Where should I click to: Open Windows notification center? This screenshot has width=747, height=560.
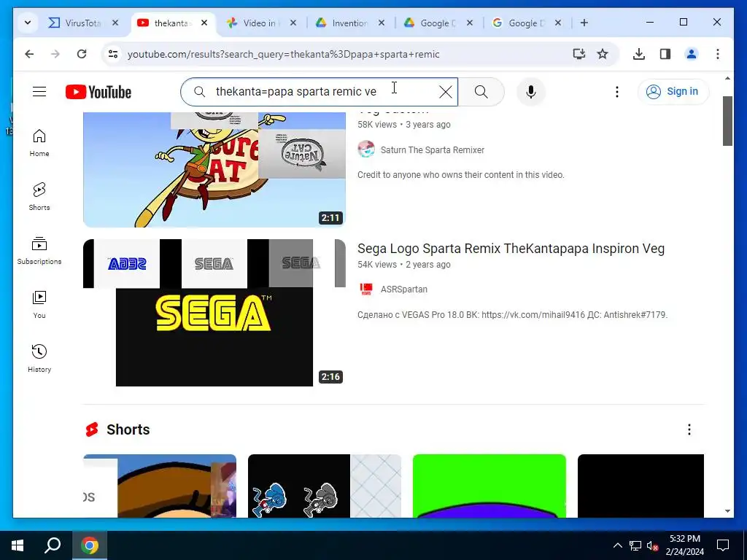point(723,545)
